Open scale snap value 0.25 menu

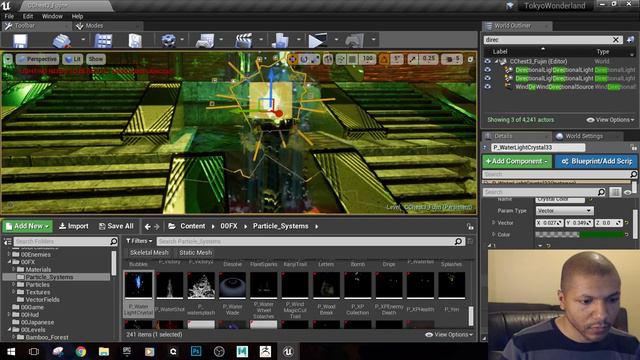pyautogui.click(x=429, y=60)
